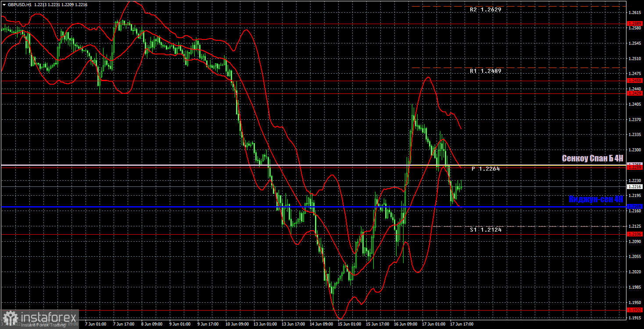Click the 1.2020 price axis value
Screen dimensions: 644x329
click(x=635, y=272)
